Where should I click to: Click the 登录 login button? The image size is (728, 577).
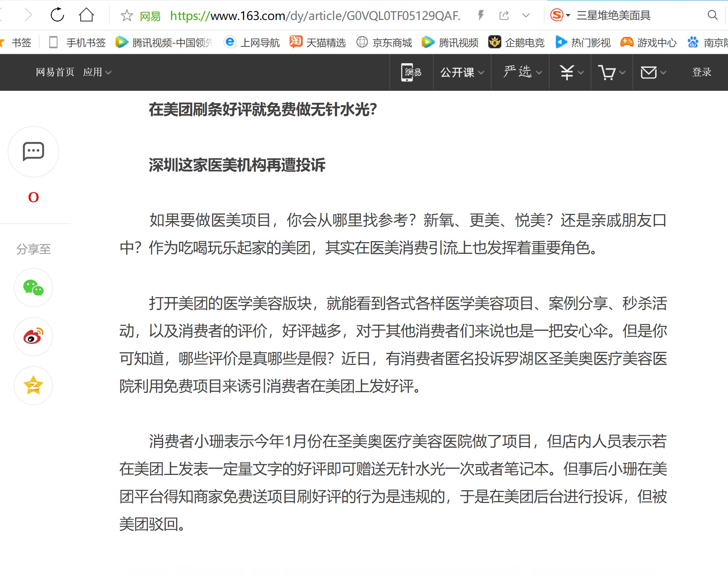[701, 72]
